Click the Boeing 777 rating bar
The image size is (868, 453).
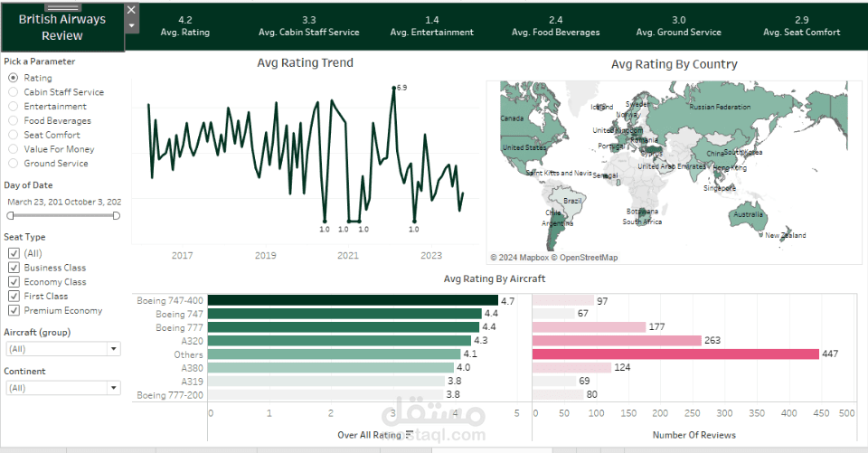coord(344,327)
